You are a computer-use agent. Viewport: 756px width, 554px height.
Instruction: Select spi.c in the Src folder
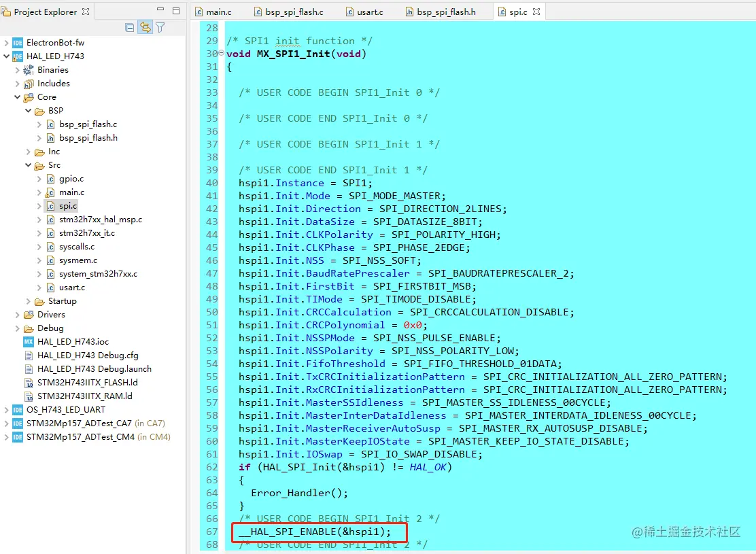[x=67, y=206]
